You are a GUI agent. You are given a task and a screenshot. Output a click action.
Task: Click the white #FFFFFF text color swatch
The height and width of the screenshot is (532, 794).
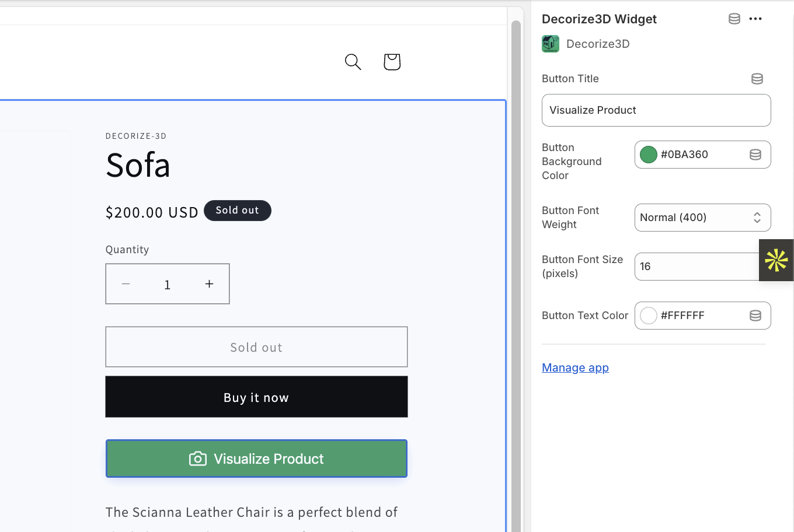649,316
